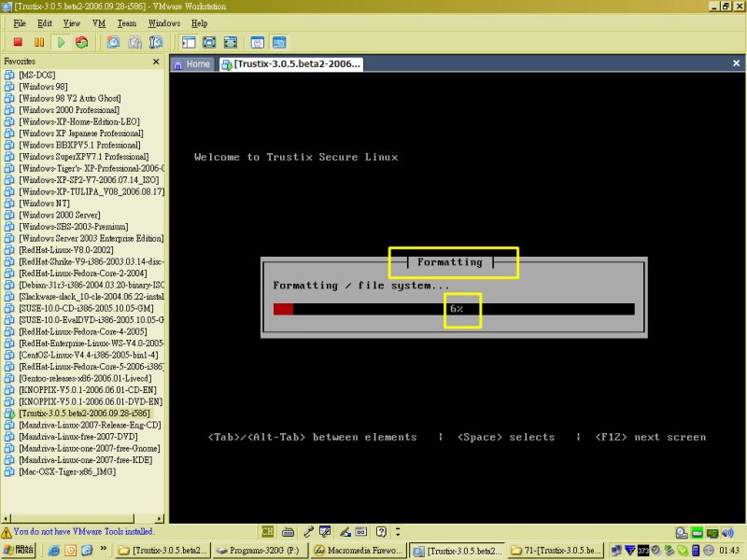Open the Windows menu
This screenshot has height=560, width=747.
164,23
